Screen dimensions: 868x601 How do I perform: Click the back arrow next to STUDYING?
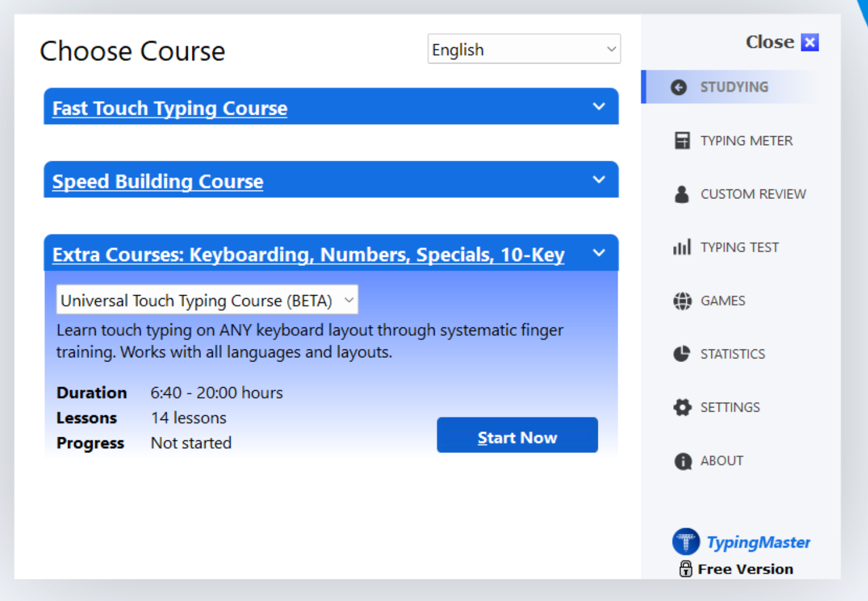678,87
